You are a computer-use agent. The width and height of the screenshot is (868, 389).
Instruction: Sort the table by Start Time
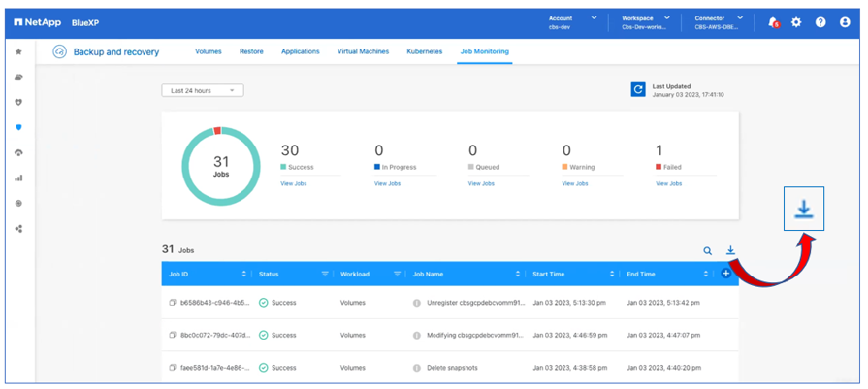pyautogui.click(x=610, y=275)
